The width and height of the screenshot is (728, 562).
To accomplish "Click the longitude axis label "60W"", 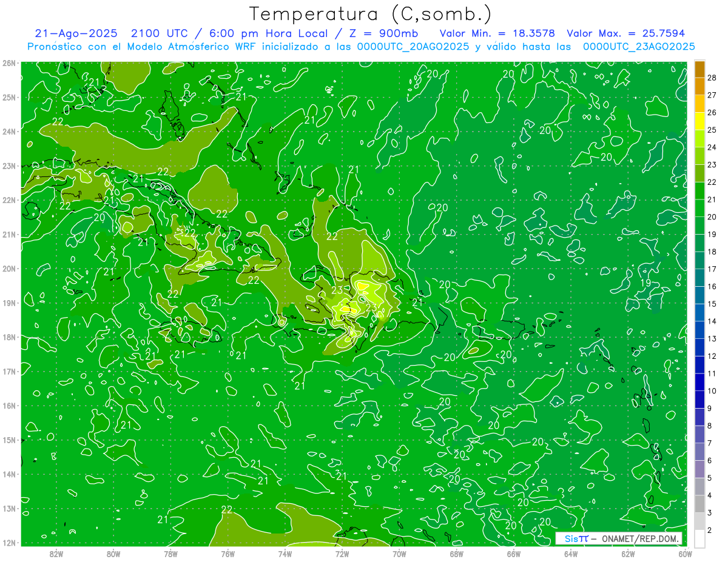I will [x=685, y=554].
